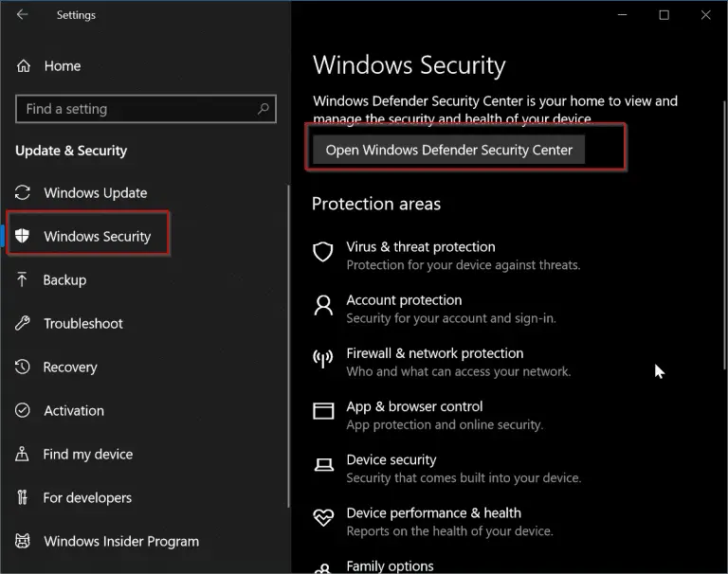
Task: Click the Find a setting search box
Action: 146,109
